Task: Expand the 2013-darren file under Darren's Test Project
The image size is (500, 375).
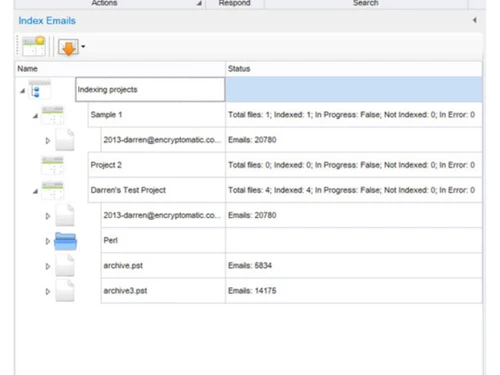Action: pos(48,216)
